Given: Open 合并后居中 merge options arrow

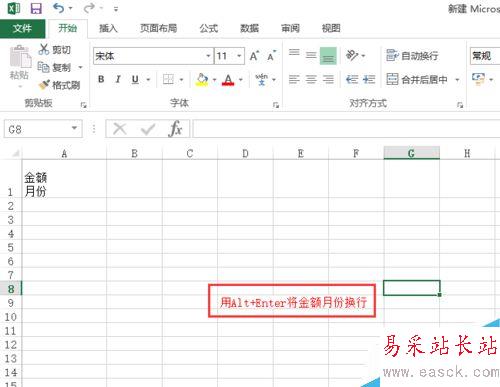Looking at the screenshot, I should (457, 79).
